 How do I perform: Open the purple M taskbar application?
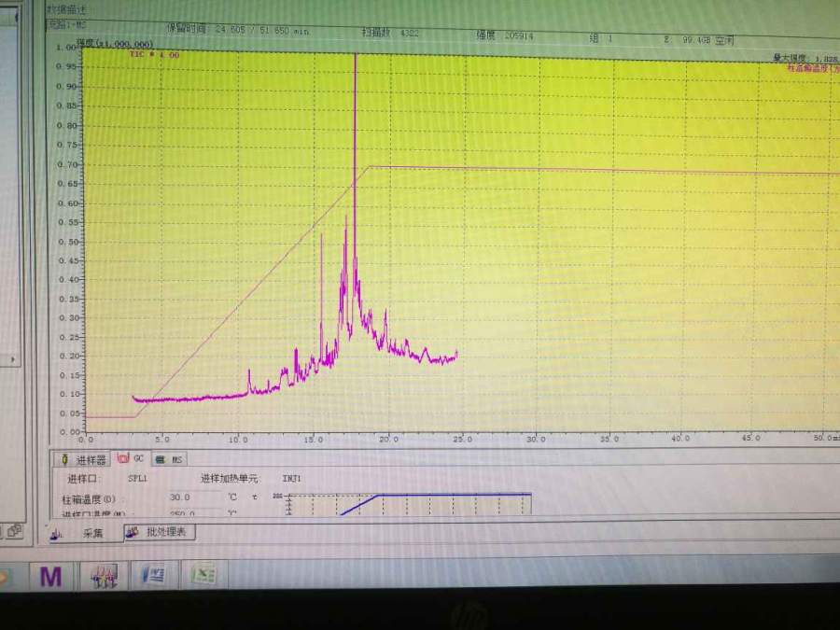click(x=51, y=577)
